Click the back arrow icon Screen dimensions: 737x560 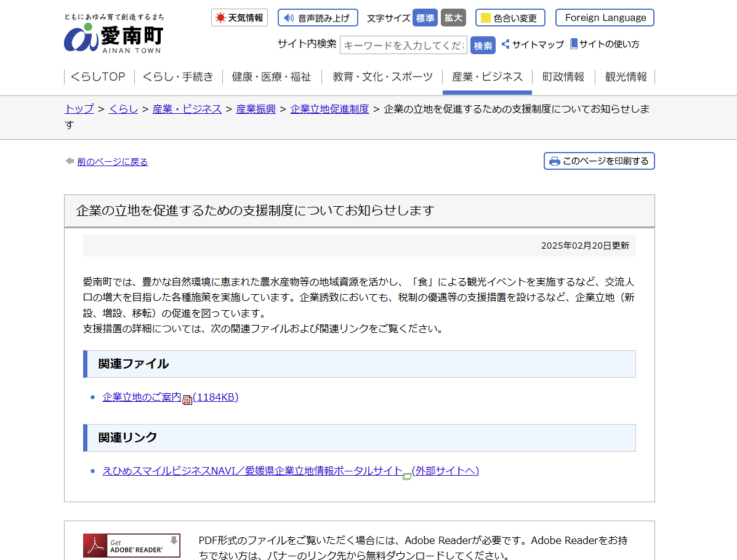tap(70, 161)
